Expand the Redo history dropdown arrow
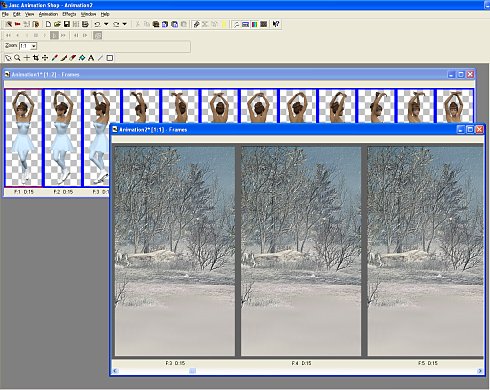This screenshot has height=390, width=490. coord(125,24)
